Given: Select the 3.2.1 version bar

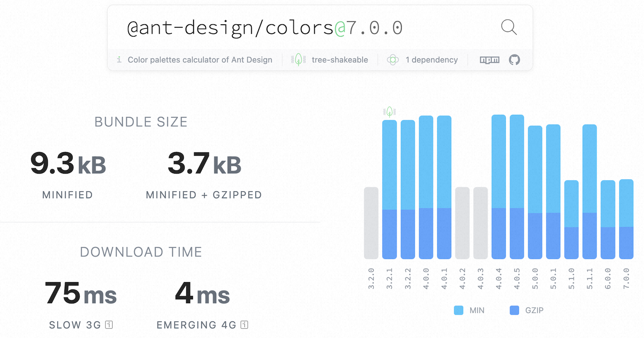Looking at the screenshot, I should [389, 189].
